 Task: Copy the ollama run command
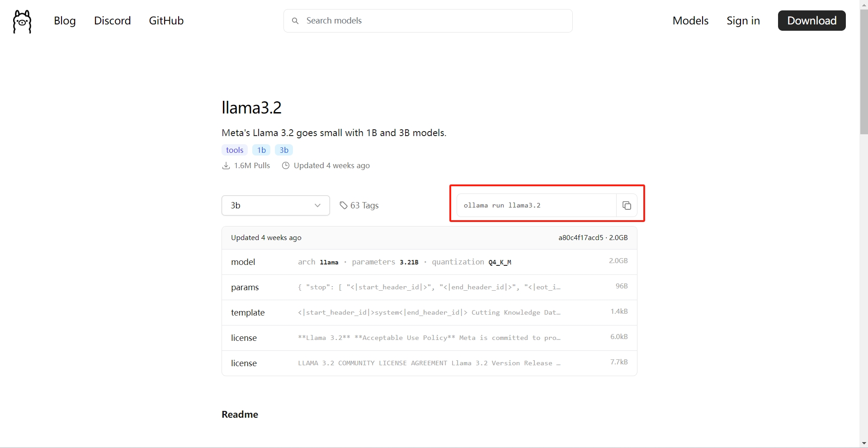click(627, 205)
